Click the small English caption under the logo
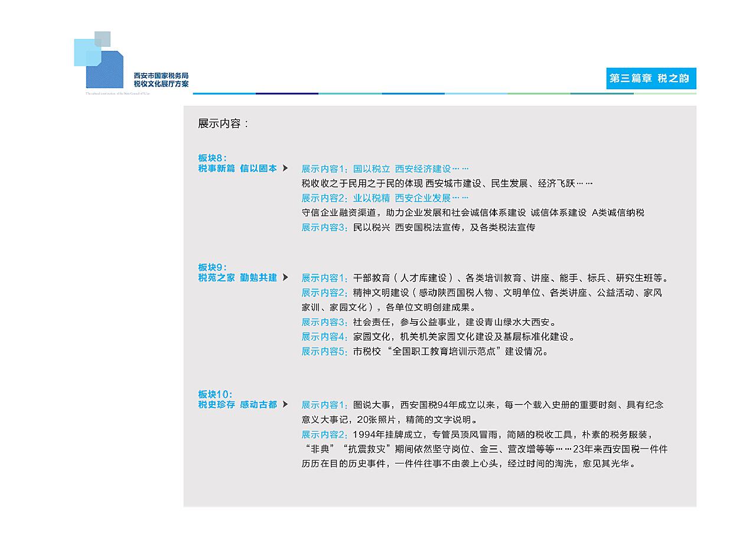756x535 pixels. pyautogui.click(x=118, y=93)
